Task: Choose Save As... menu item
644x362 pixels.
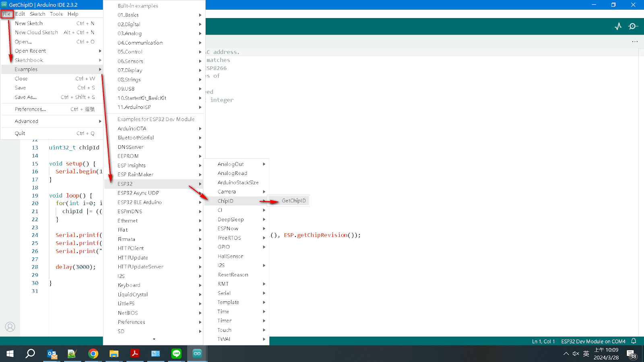Action: point(52,97)
